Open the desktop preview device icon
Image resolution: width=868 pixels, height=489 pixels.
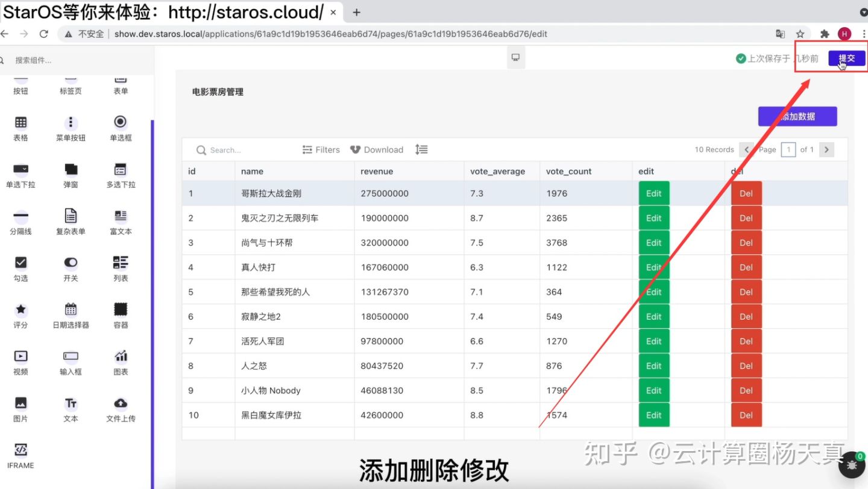pyautogui.click(x=515, y=57)
